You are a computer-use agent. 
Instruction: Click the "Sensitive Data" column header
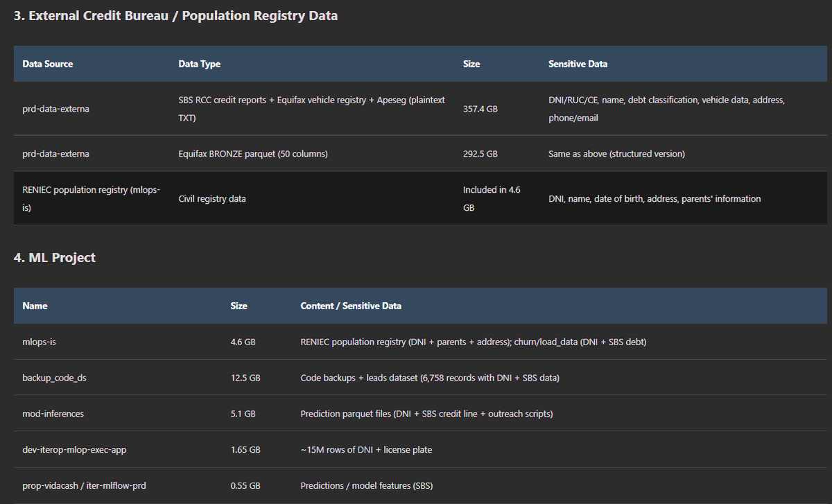click(578, 64)
